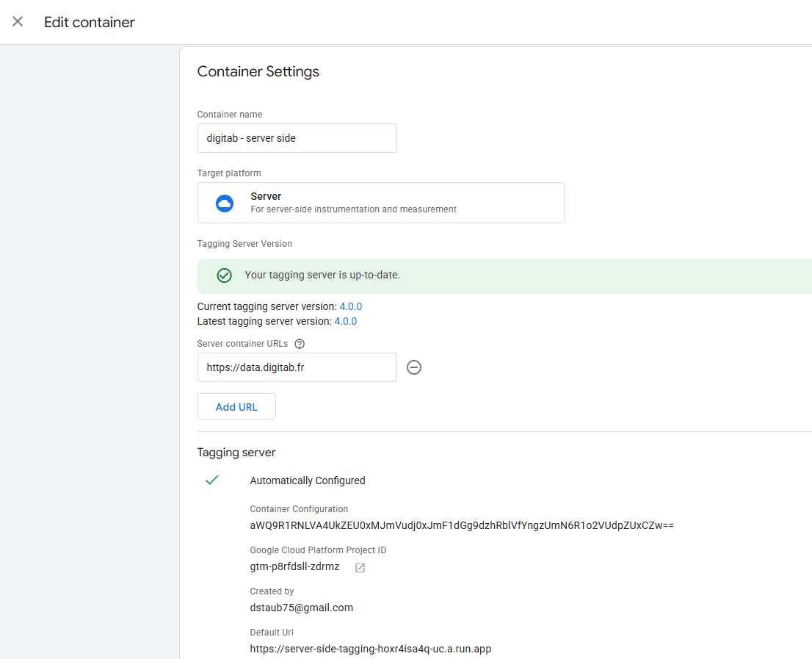Close the Edit container panel

[18, 22]
